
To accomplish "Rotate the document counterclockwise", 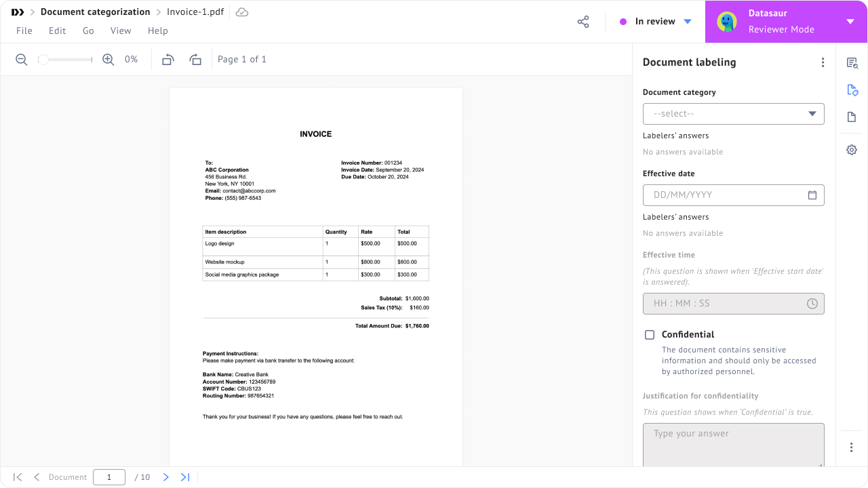I will pyautogui.click(x=168, y=60).
